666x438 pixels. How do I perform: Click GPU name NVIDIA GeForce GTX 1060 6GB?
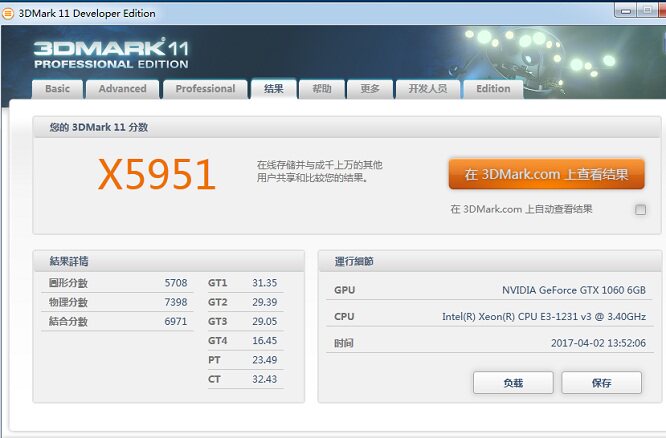coord(574,290)
